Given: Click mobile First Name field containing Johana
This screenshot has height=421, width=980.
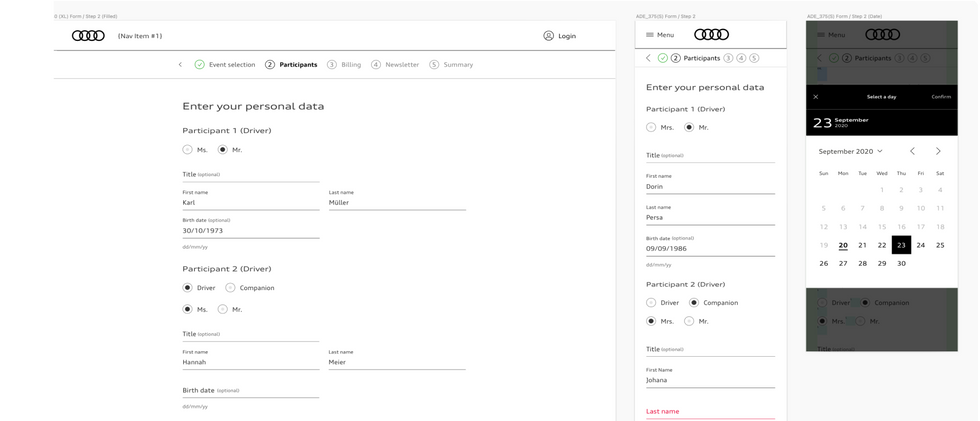Looking at the screenshot, I should pos(711,377).
